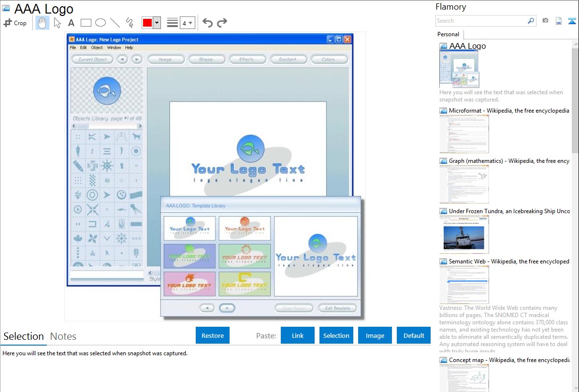Click the red annotation color swatch
The height and width of the screenshot is (392, 579).
pyautogui.click(x=147, y=23)
